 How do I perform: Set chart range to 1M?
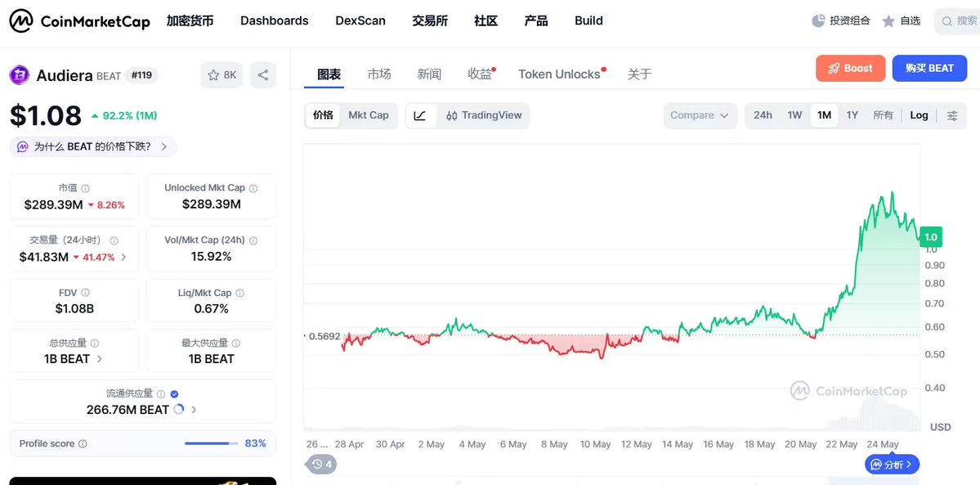[825, 116]
